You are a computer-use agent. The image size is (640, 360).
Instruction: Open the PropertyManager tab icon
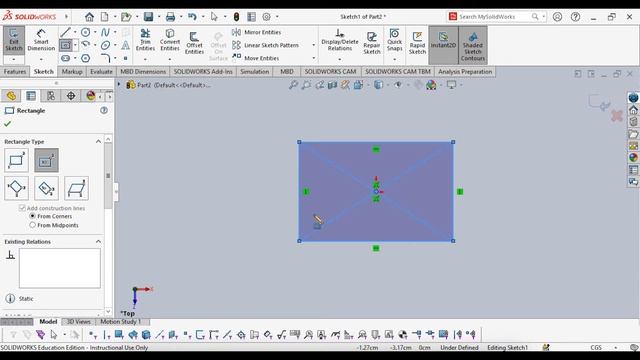click(x=31, y=96)
